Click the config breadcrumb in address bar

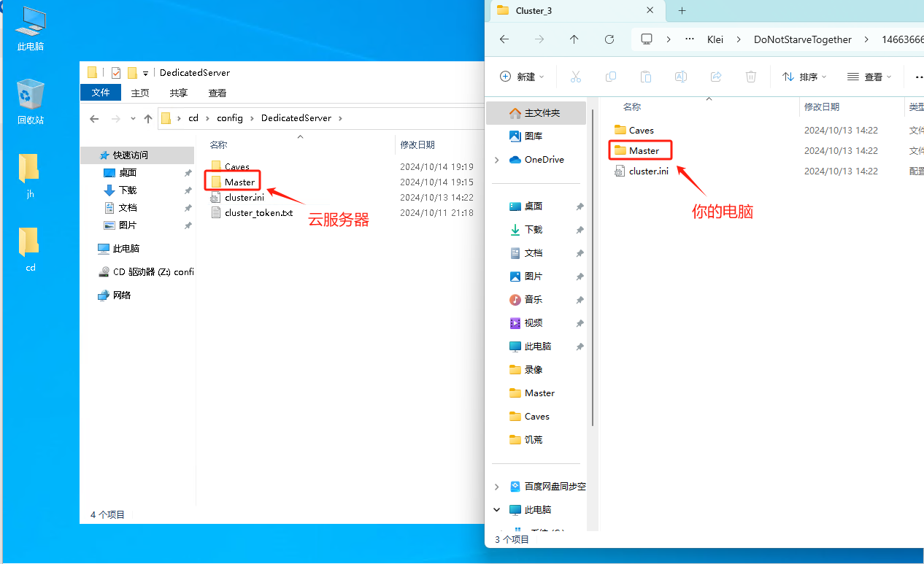pos(230,117)
